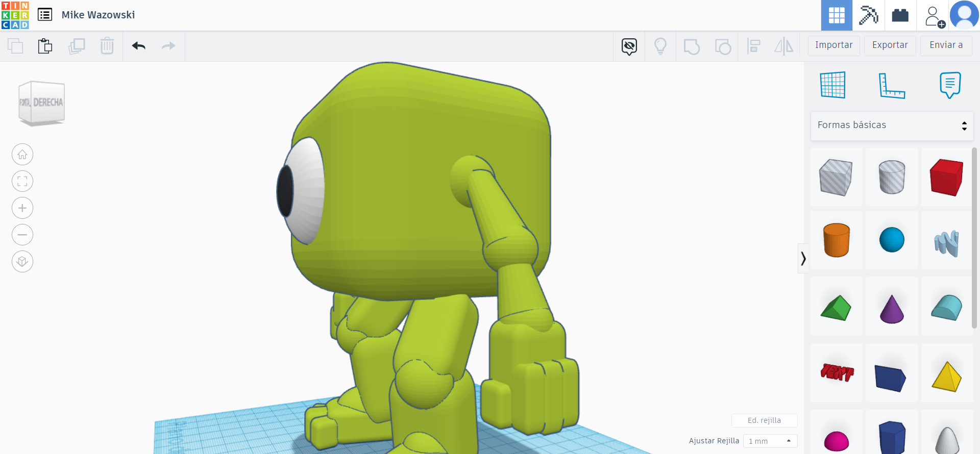The width and height of the screenshot is (980, 454).
Task: Click the Delete trash icon
Action: tap(107, 46)
